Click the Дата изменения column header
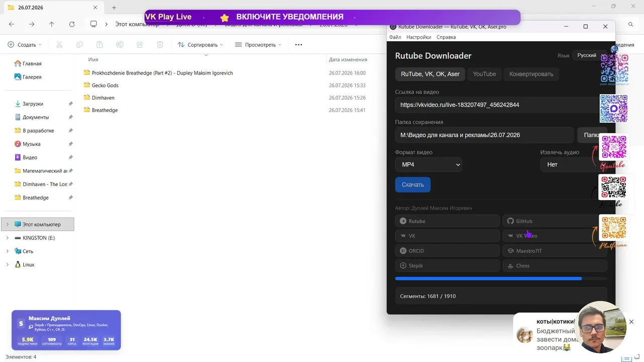644x362 pixels. click(x=348, y=59)
